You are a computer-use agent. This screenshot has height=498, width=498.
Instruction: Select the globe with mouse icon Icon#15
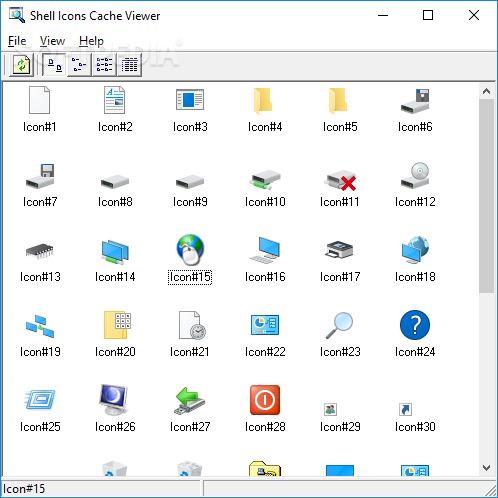click(190, 250)
